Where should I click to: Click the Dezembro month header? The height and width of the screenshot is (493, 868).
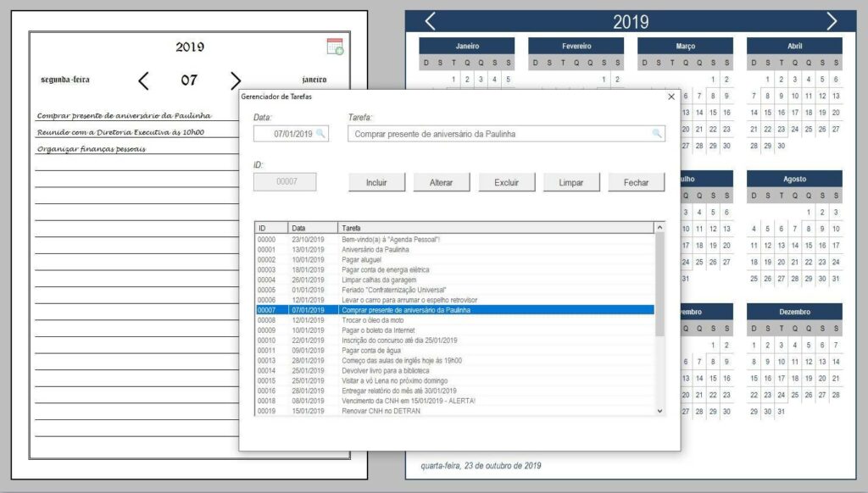(794, 312)
